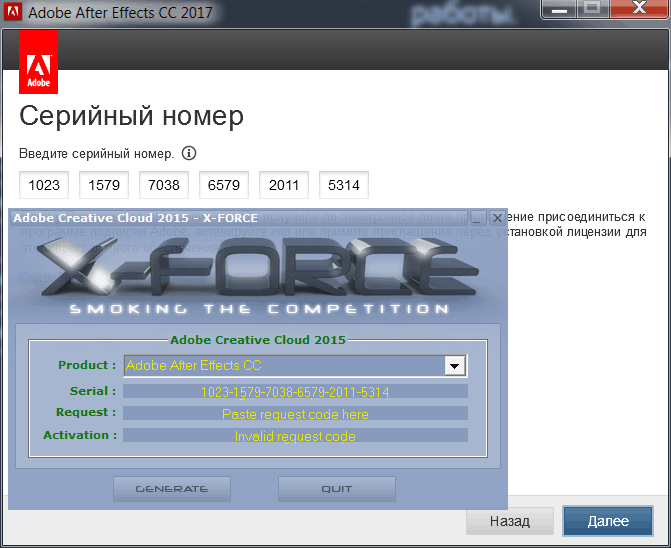Click the 'Adobe Creative Cloud 2015 - X-FORCE' title
Image resolution: width=671 pixels, height=548 pixels.
136,218
